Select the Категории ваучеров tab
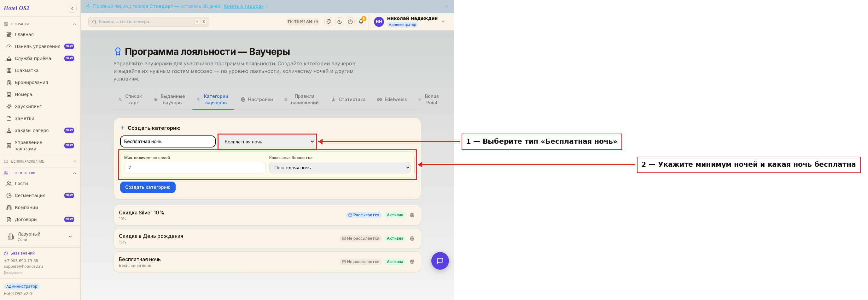Image resolution: width=868 pixels, height=300 pixels. pos(213,99)
